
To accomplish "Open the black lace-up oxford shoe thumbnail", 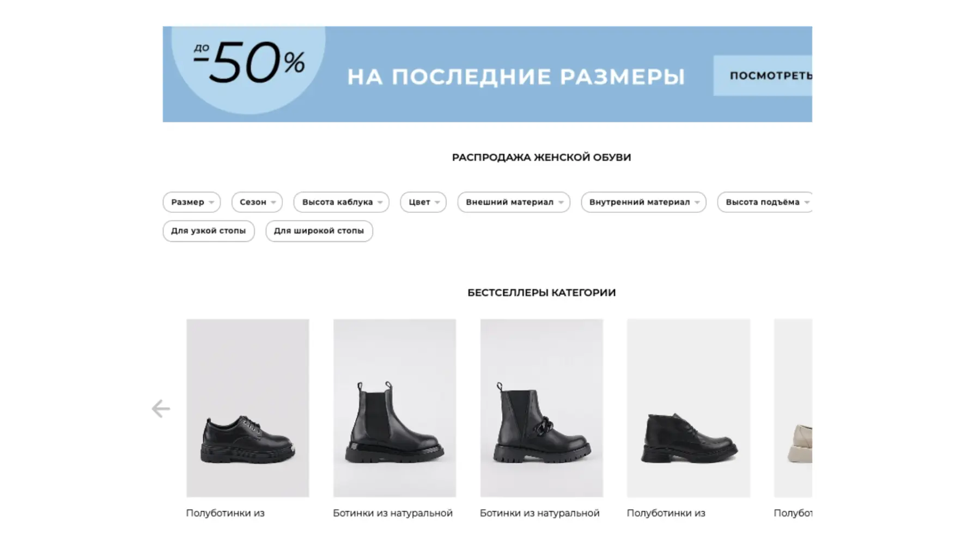I will click(248, 408).
